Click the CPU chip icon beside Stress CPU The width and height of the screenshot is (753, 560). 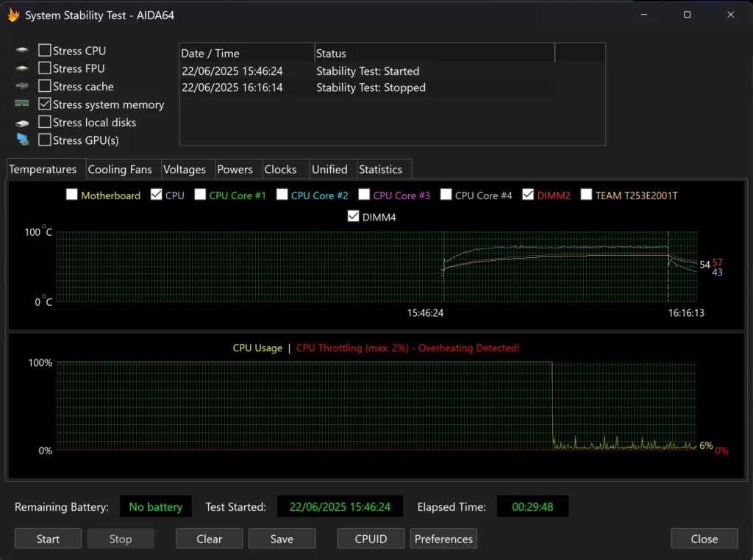[21, 50]
